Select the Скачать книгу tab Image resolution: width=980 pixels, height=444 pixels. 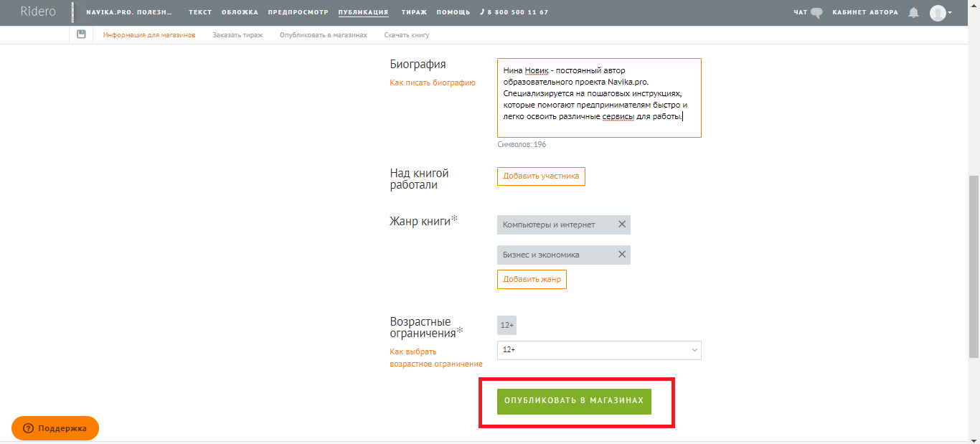tap(407, 35)
